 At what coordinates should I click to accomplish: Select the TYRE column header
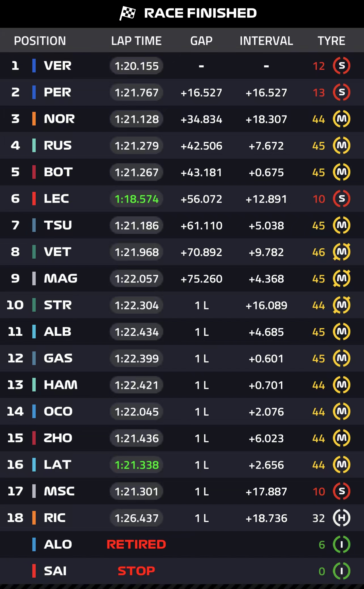pyautogui.click(x=331, y=41)
